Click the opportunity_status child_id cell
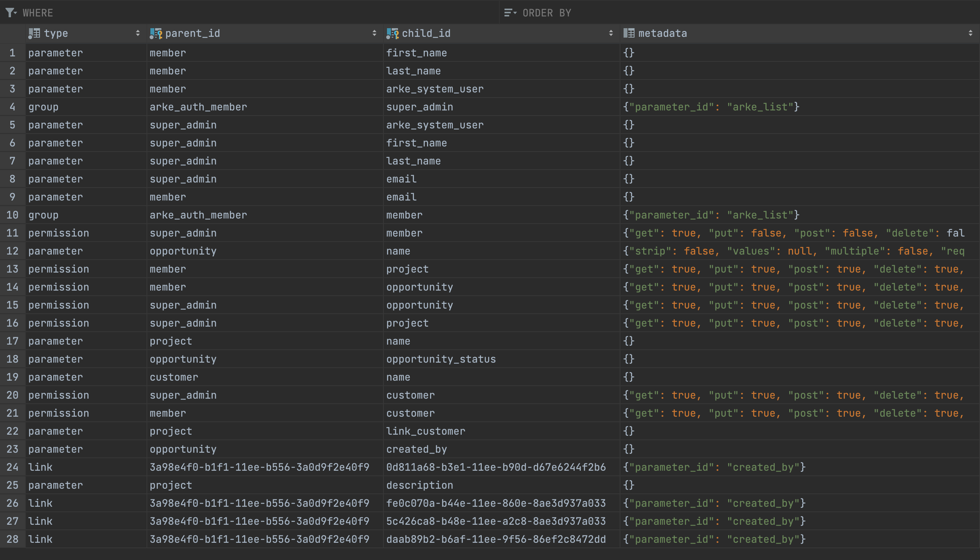The image size is (980, 560). pyautogui.click(x=441, y=359)
